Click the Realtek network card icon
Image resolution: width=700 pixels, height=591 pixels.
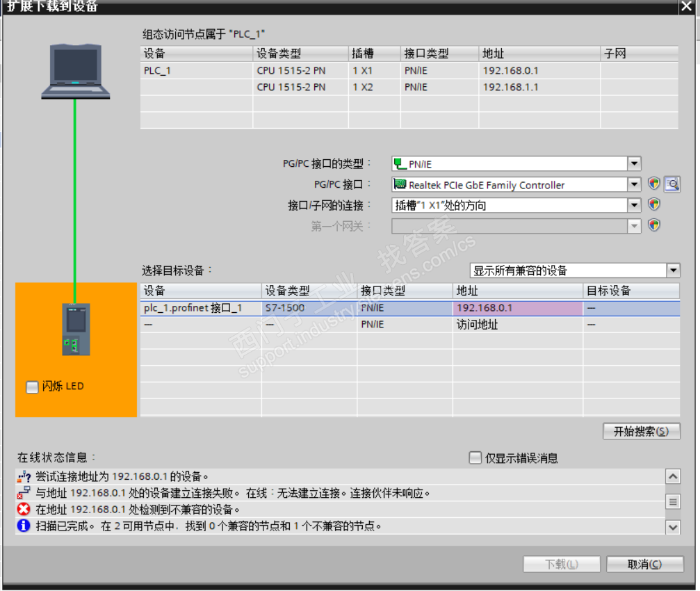pos(400,184)
